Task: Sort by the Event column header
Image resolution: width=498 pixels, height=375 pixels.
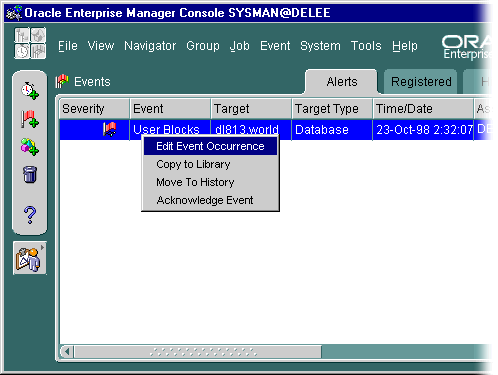Action: [170, 109]
